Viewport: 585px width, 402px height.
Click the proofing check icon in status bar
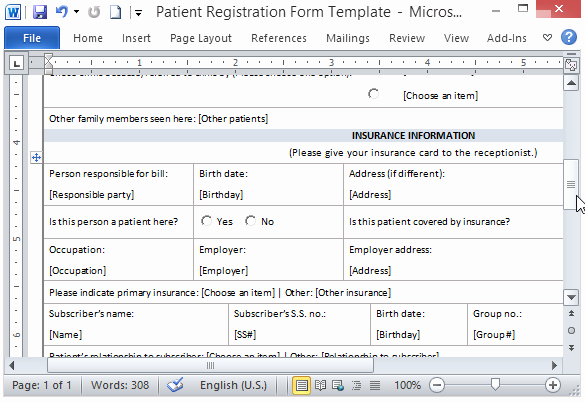point(175,385)
